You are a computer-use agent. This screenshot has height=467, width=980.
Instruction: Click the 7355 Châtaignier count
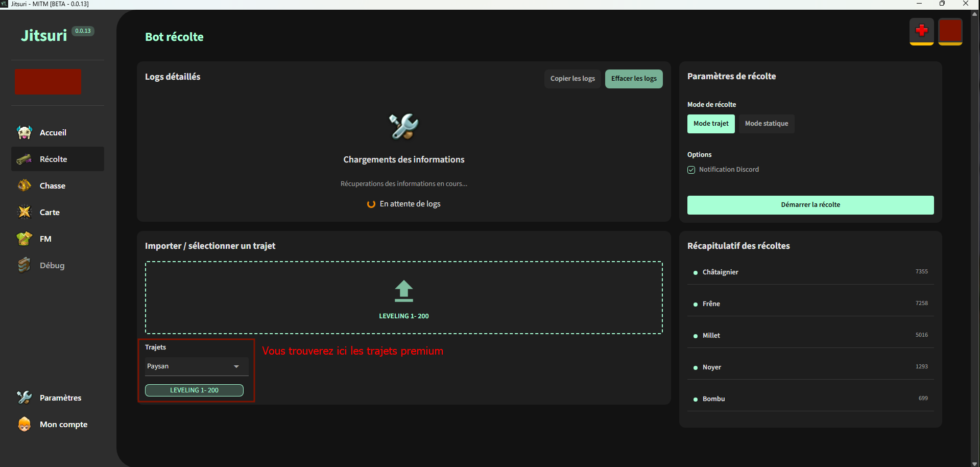point(922,272)
